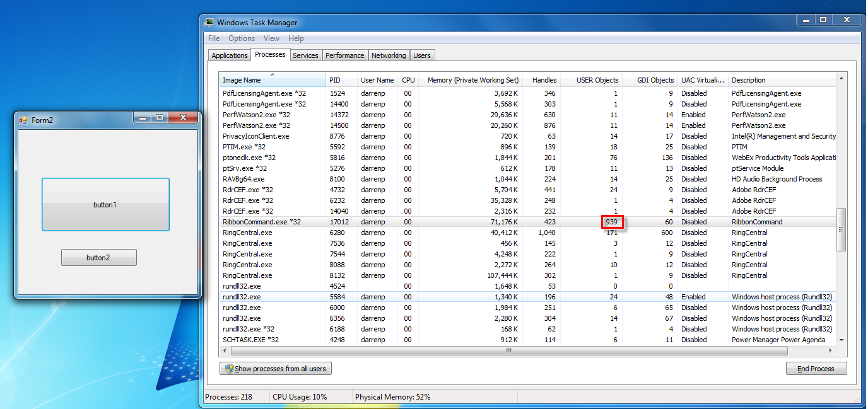The image size is (868, 409).
Task: Switch to the Applications tab
Action: [x=230, y=55]
